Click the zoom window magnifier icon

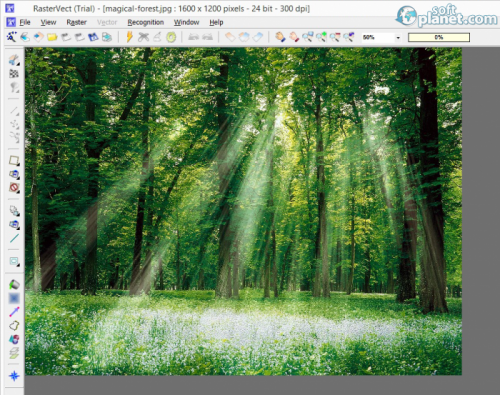tap(307, 37)
